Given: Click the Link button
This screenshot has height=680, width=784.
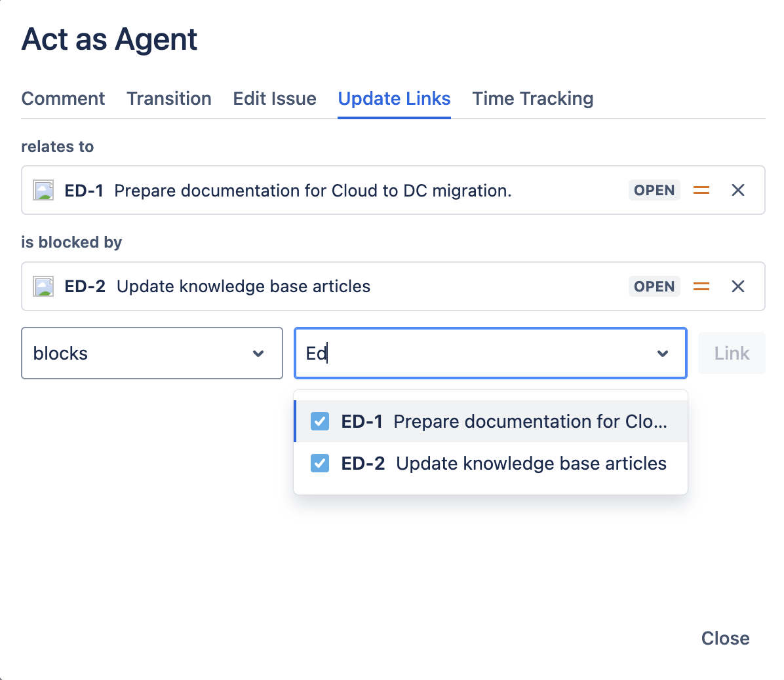Looking at the screenshot, I should click(x=732, y=353).
